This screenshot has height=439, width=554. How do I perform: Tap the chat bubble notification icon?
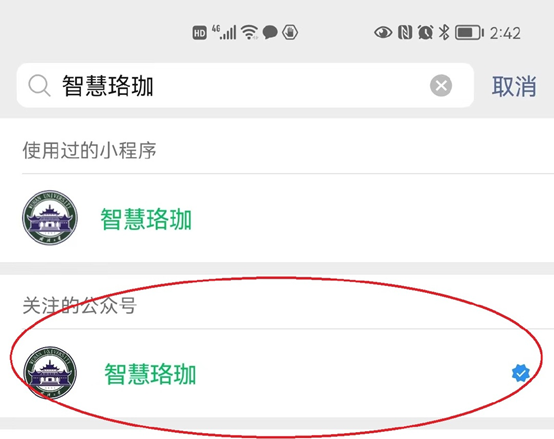tap(270, 32)
